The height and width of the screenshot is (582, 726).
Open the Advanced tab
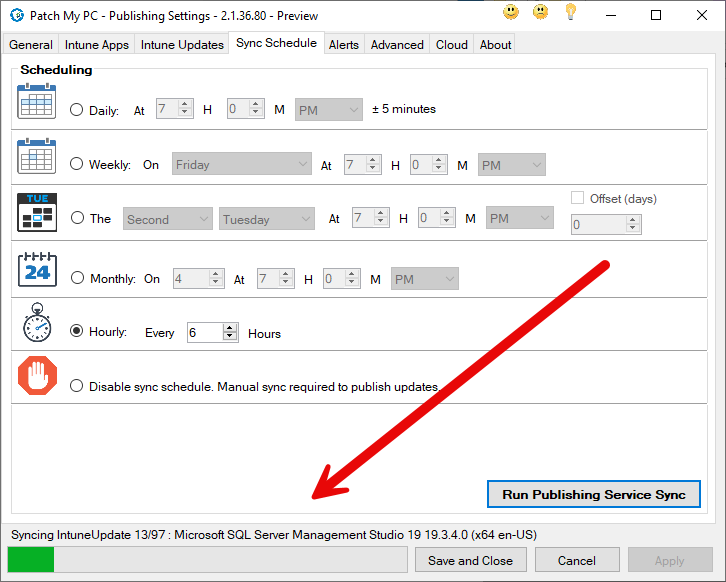(397, 44)
